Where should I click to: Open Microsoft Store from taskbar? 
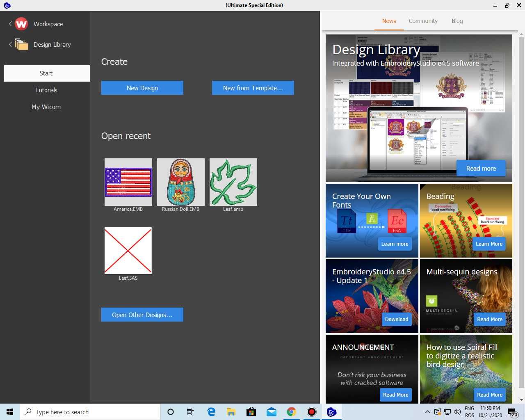tap(251, 412)
